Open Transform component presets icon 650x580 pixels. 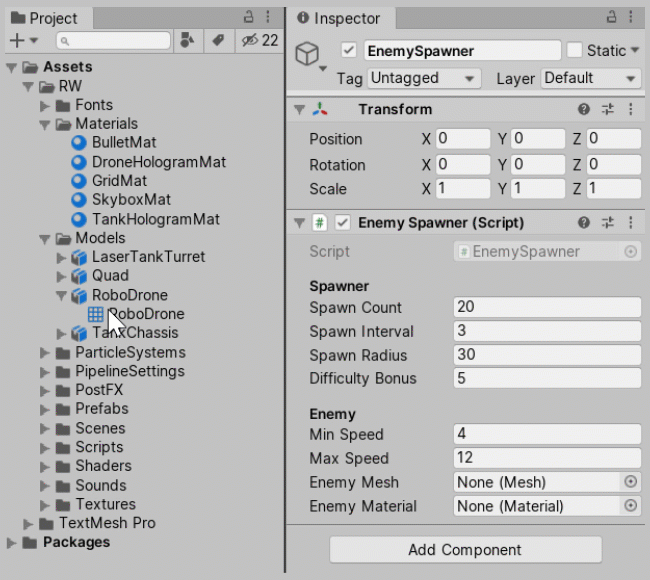tap(608, 109)
